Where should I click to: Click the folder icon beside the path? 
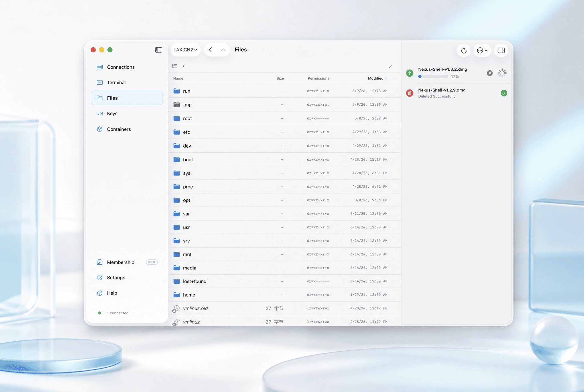coord(175,66)
